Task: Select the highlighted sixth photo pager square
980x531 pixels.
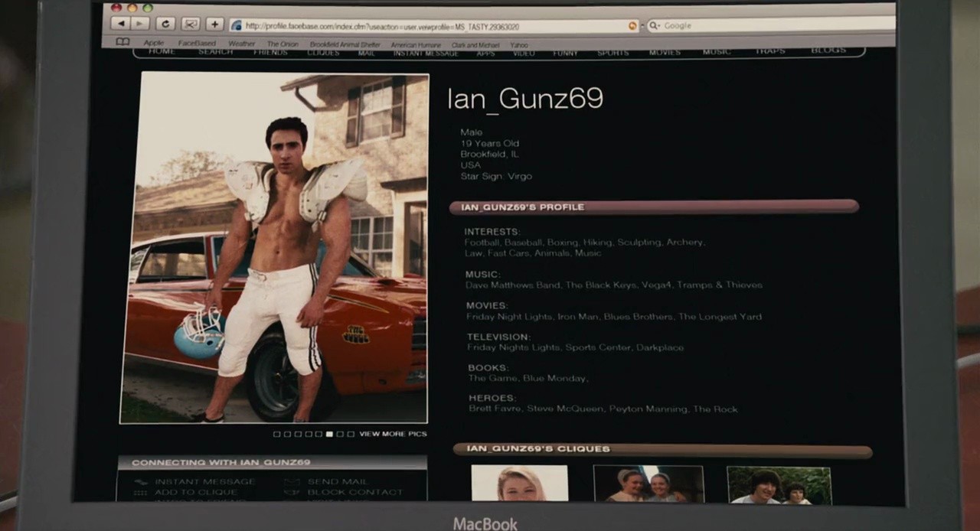Action: tap(329, 435)
